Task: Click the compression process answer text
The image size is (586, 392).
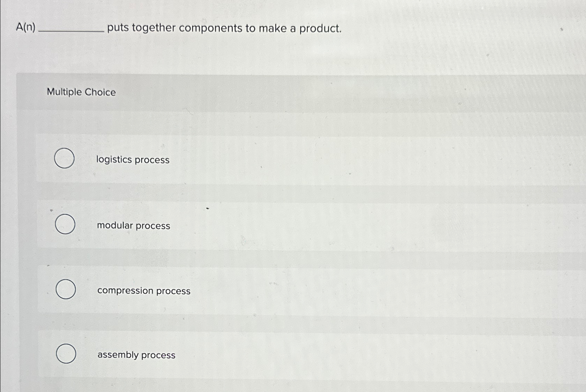Action: [144, 291]
